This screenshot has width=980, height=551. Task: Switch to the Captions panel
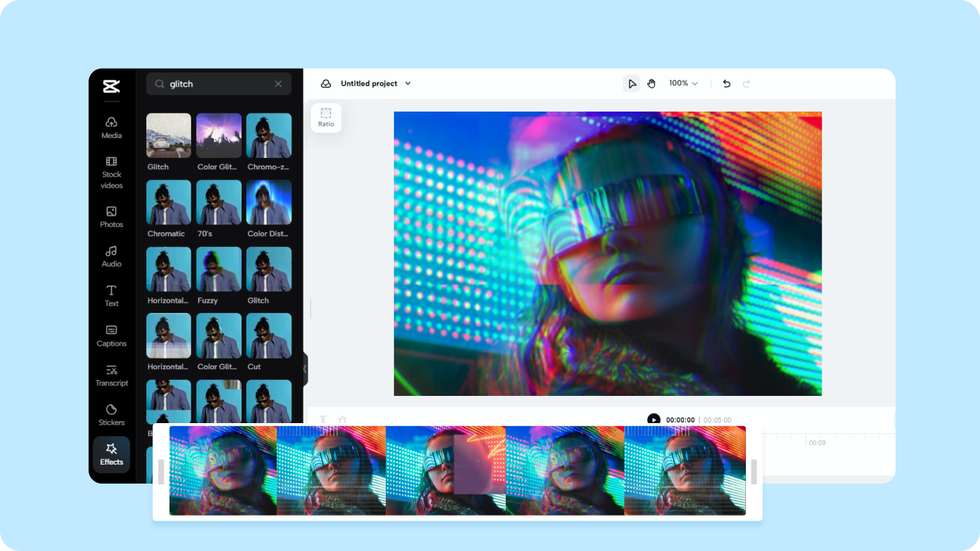tap(111, 336)
